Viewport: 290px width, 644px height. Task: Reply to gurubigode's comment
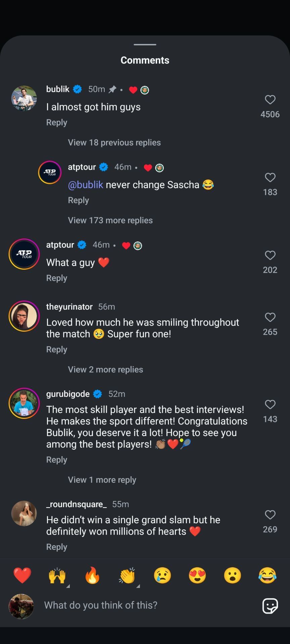pyautogui.click(x=57, y=460)
